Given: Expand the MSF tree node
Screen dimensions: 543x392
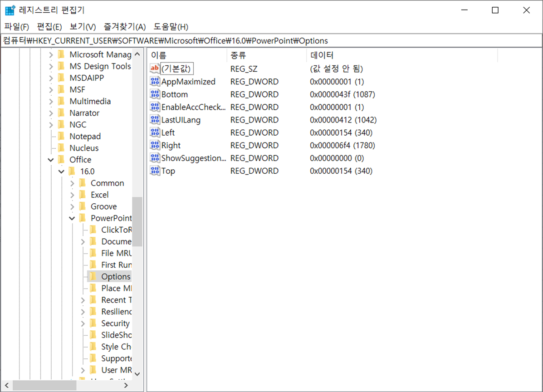Looking at the screenshot, I should click(51, 90).
